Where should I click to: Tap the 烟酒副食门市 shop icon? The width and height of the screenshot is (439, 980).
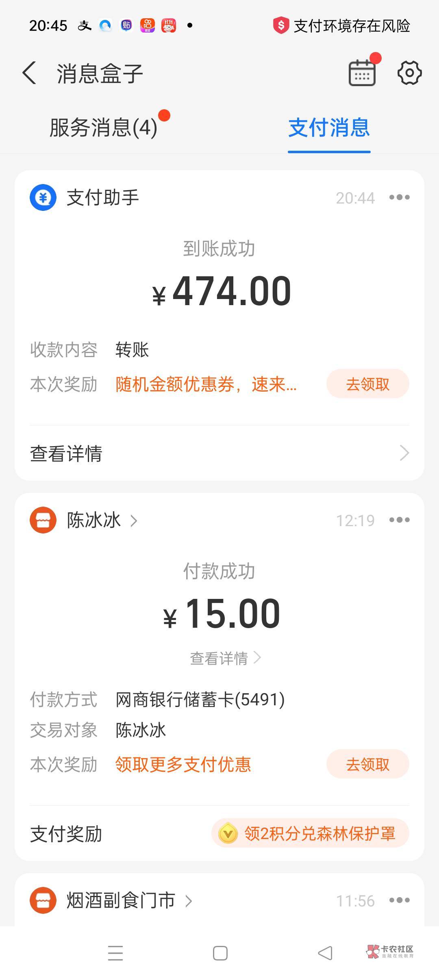point(43,900)
